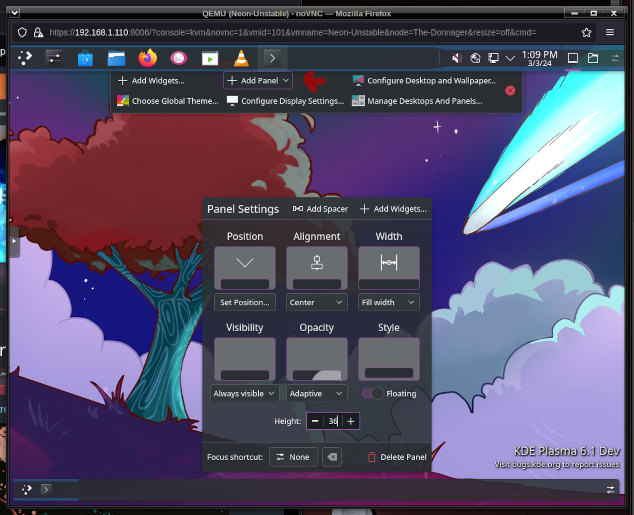Decrease panel height with minus button

[x=315, y=421]
